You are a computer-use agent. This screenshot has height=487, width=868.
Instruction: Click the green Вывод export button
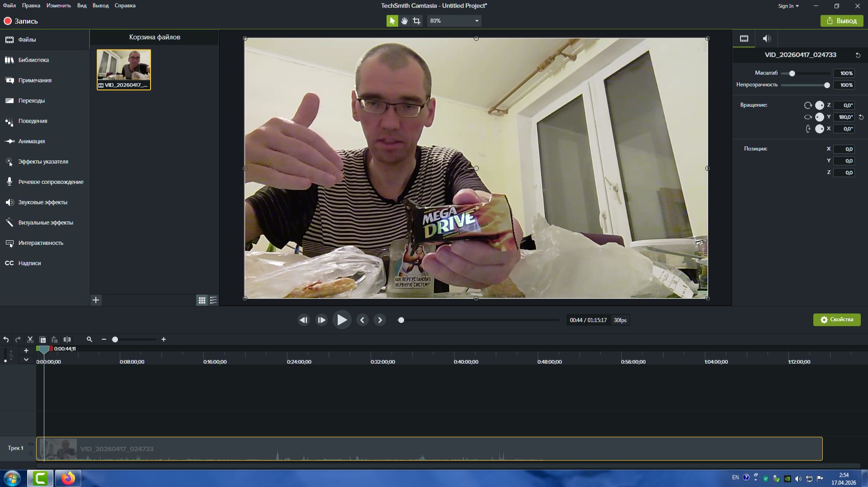pyautogui.click(x=842, y=21)
